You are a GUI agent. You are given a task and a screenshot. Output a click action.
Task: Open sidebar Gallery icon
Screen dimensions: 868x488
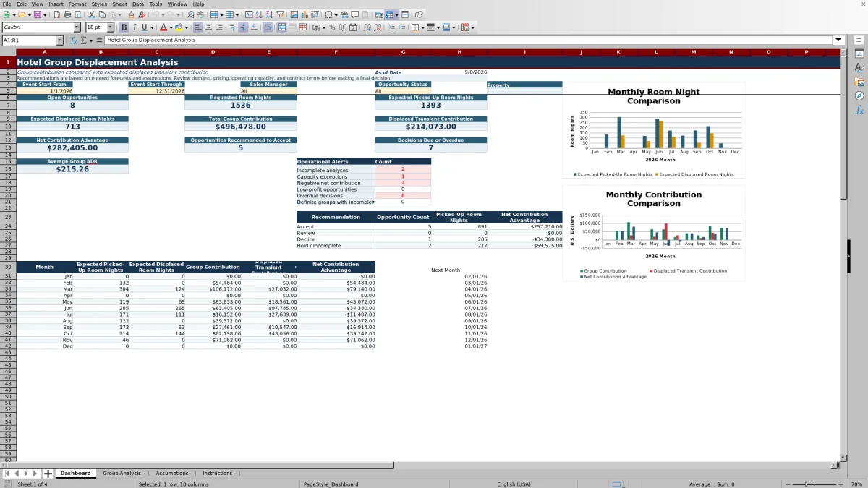(859, 82)
